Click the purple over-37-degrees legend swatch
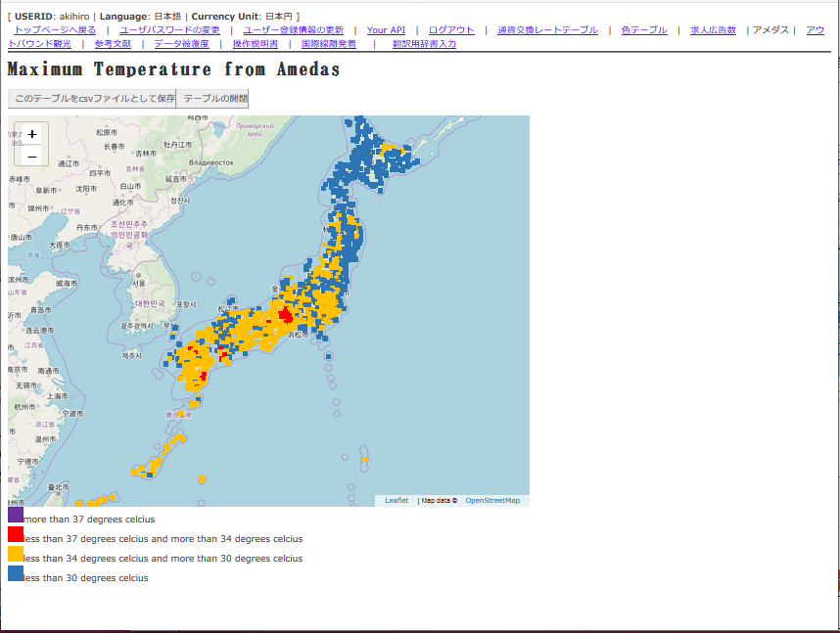Image resolution: width=840 pixels, height=633 pixels. (x=16, y=515)
